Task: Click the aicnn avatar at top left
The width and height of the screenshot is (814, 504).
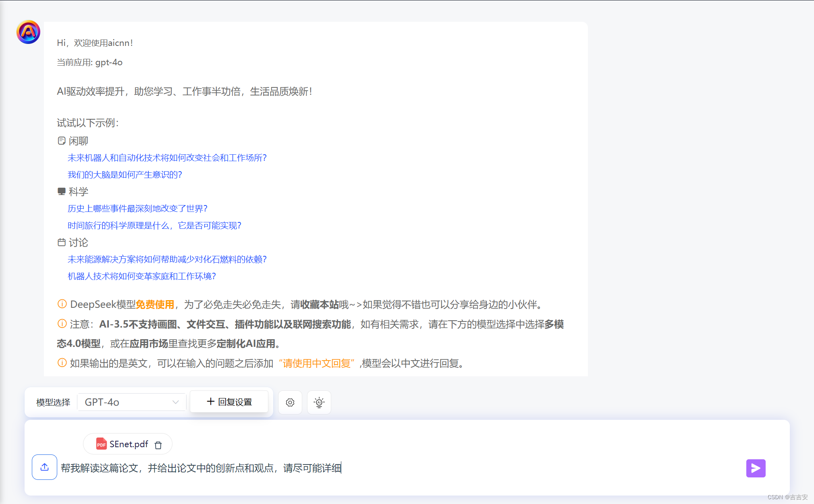Action: (x=27, y=32)
